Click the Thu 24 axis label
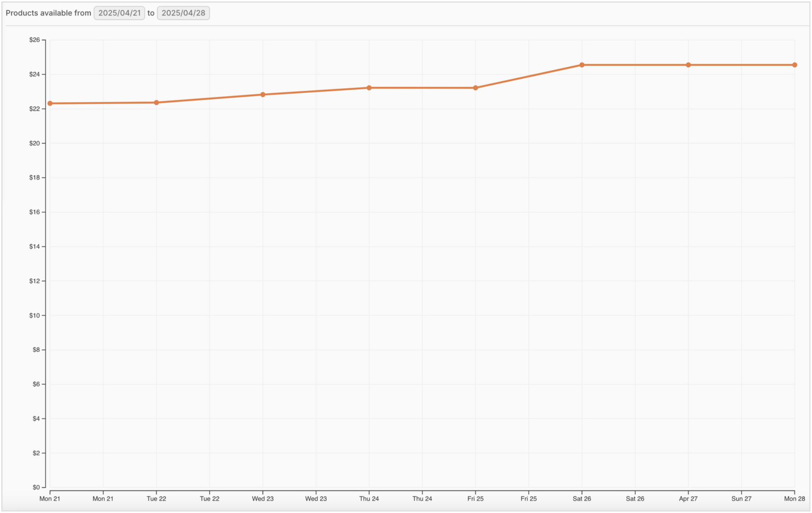Image resolution: width=812 pixels, height=513 pixels. pos(369,499)
